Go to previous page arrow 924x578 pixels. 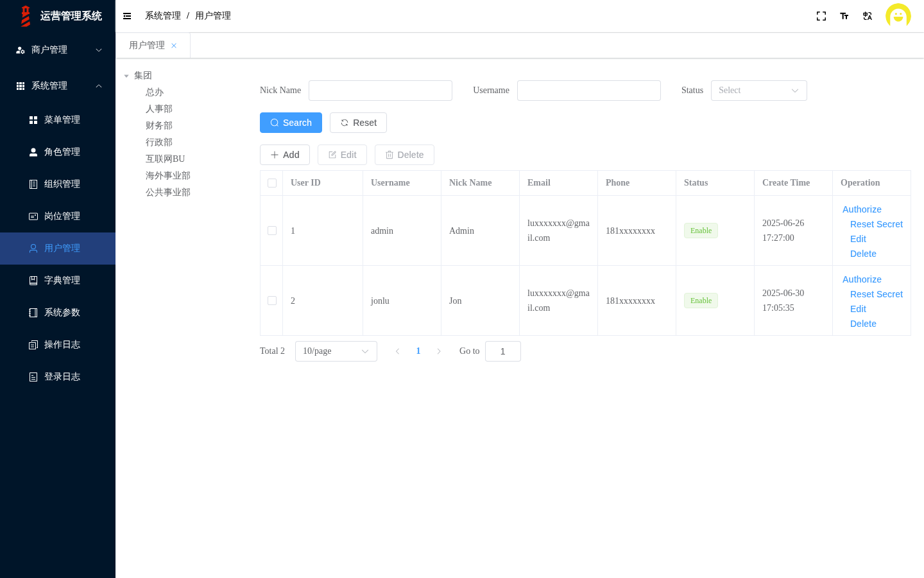pos(398,351)
